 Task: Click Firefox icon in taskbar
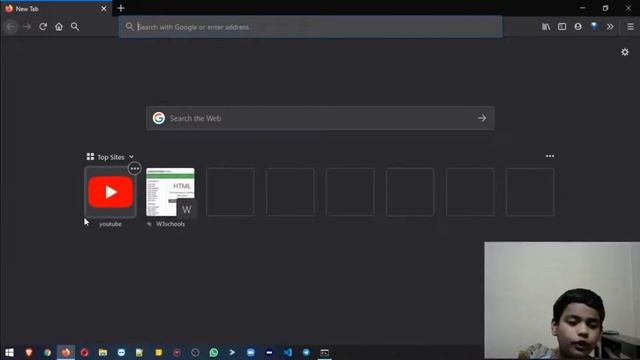pyautogui.click(x=66, y=353)
